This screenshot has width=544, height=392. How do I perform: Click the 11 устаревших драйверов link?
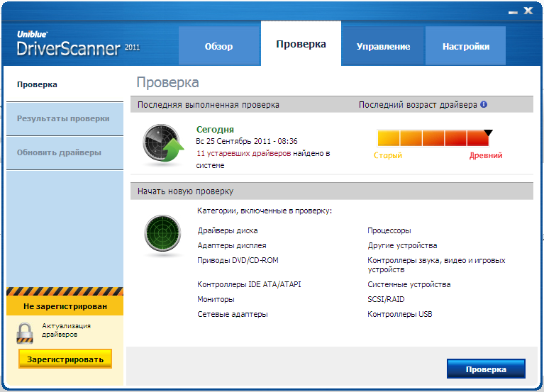click(x=243, y=153)
